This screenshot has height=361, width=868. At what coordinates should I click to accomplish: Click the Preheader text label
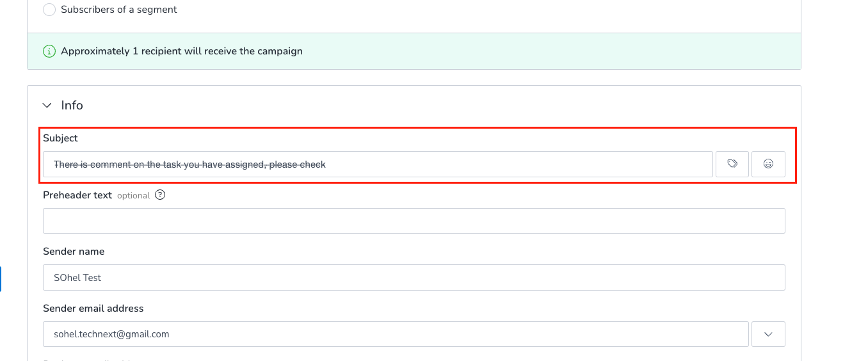point(77,195)
